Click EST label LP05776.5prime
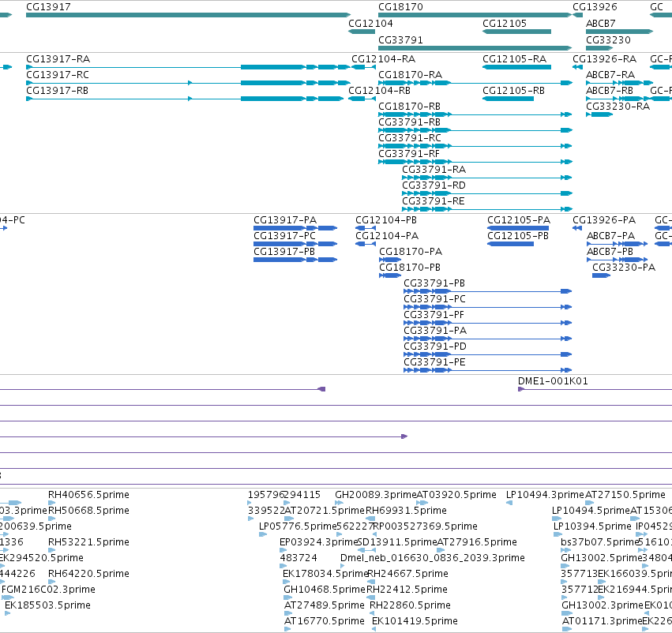The image size is (672, 633). (298, 526)
